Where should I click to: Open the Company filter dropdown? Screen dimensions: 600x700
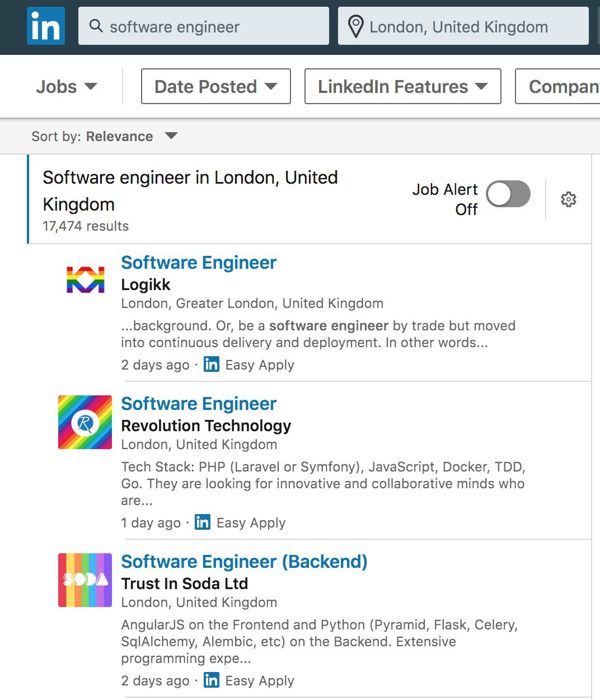click(558, 86)
